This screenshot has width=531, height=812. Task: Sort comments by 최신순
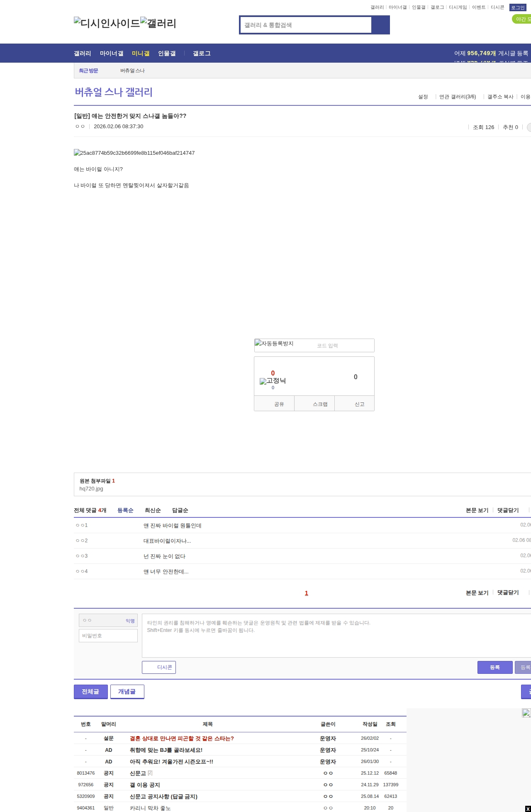[x=153, y=510]
